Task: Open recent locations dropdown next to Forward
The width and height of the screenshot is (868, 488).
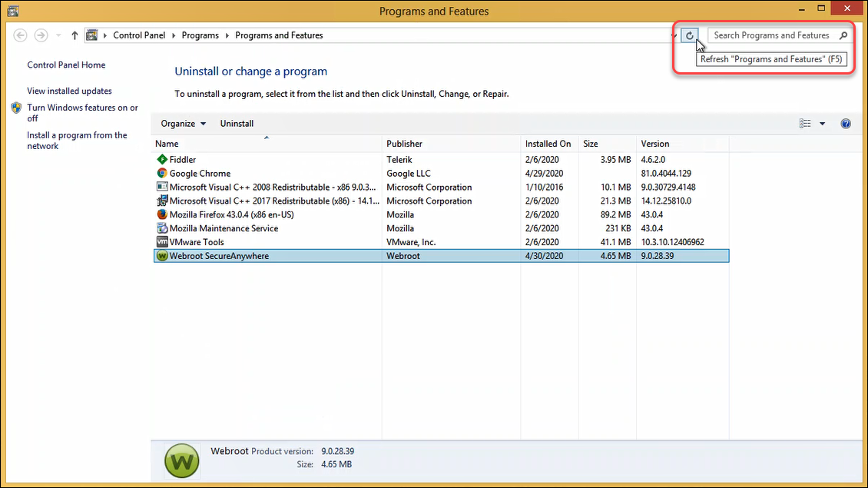Action: 58,35
